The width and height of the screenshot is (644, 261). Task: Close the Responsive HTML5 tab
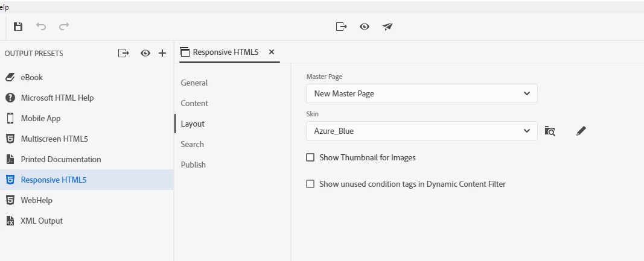click(272, 52)
